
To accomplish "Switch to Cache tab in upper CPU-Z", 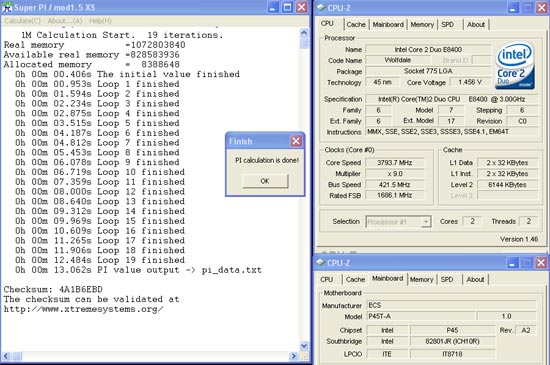I will pos(356,25).
